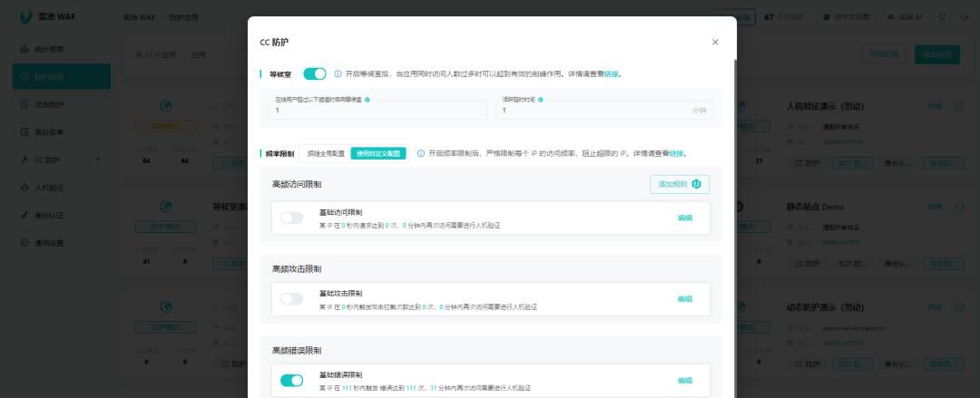Click globe icon of the 等候室 demo card
The width and height of the screenshot is (980, 398).
166,206
